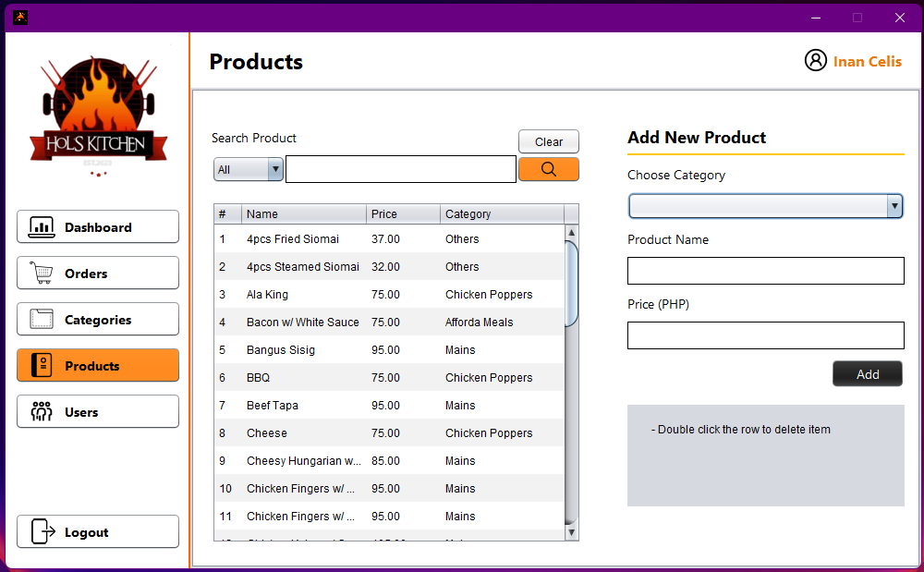Focus the Product Name input field

[x=765, y=271]
